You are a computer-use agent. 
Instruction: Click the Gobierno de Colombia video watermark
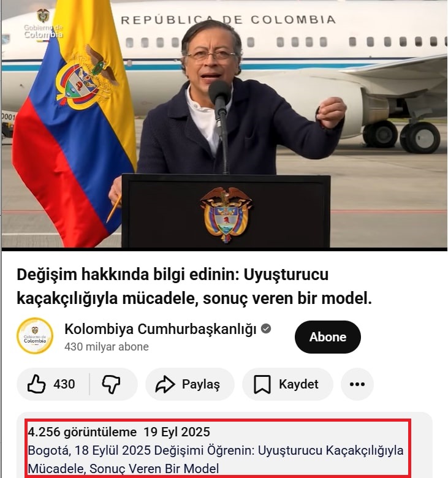[43, 25]
